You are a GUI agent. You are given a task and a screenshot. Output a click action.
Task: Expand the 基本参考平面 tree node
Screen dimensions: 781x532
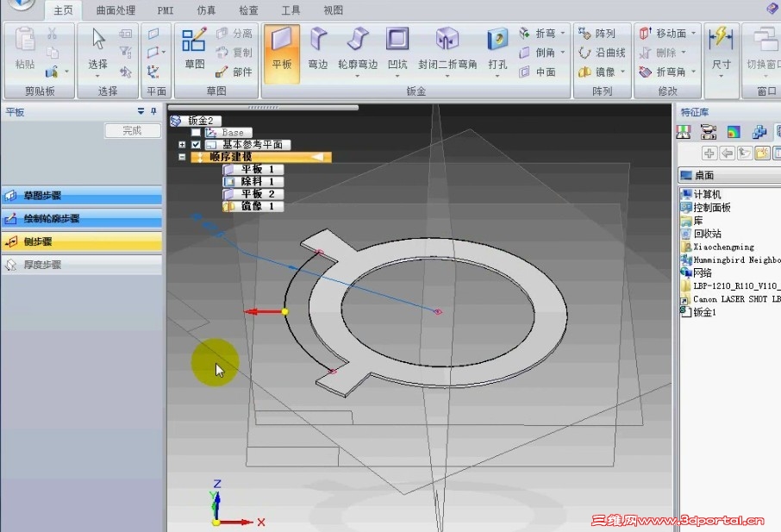click(182, 145)
